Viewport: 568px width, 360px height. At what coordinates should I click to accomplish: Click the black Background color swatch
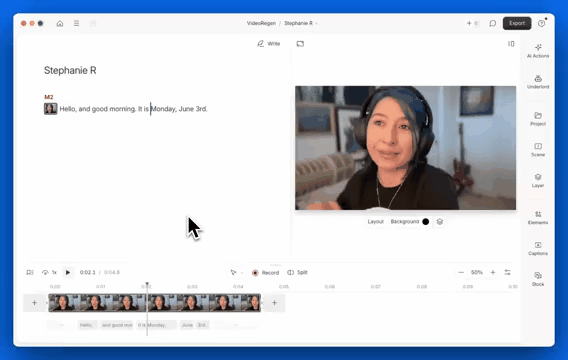tap(426, 222)
